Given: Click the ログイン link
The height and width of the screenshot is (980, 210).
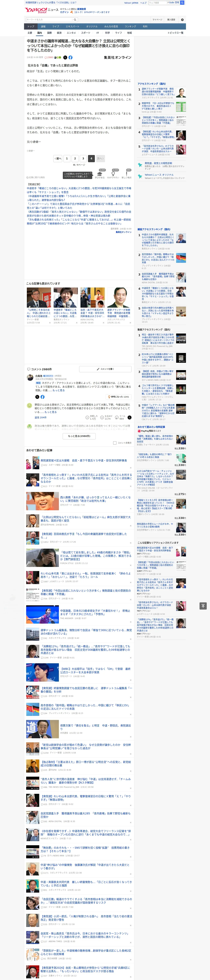Looking at the screenshot, I should pyautogui.click(x=64, y=12).
